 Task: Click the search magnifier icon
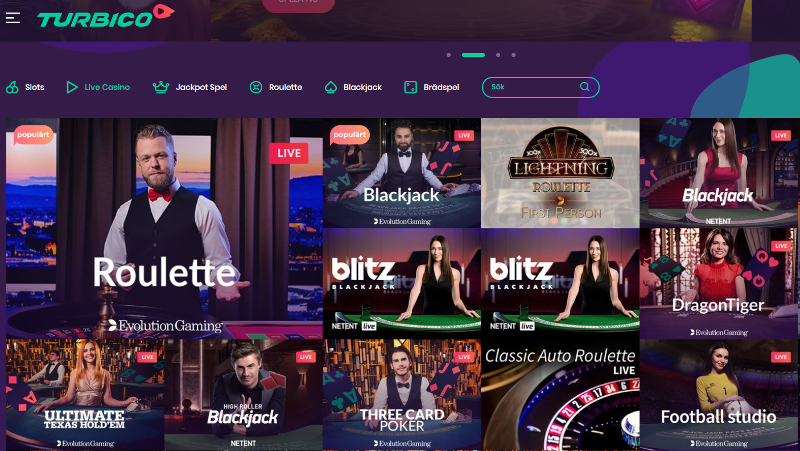click(x=585, y=87)
